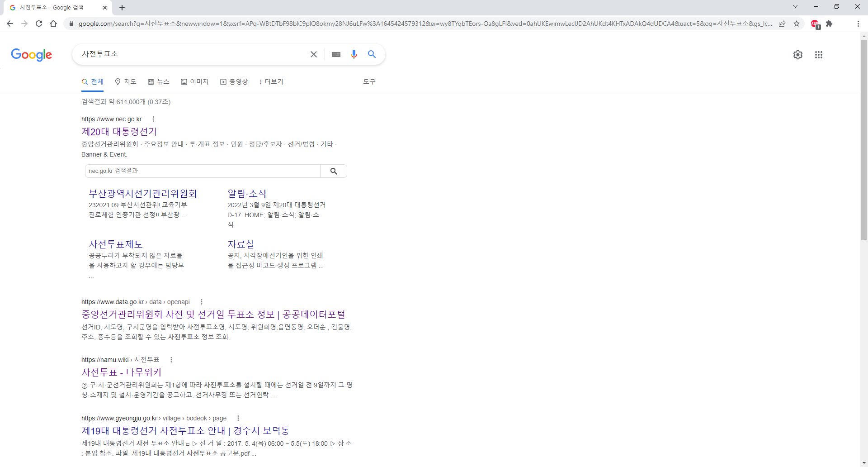Click the browser address bar URL

click(425, 24)
